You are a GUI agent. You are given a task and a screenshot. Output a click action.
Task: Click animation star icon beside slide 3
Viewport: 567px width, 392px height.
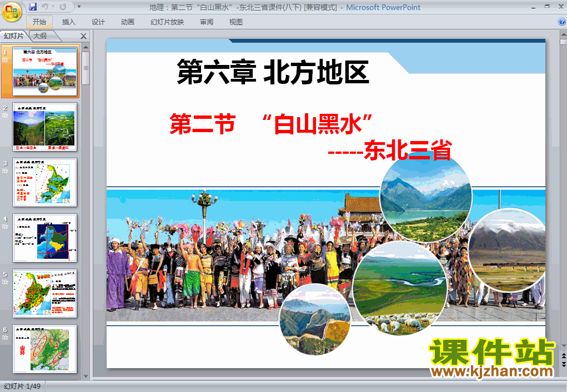pyautogui.click(x=5, y=171)
